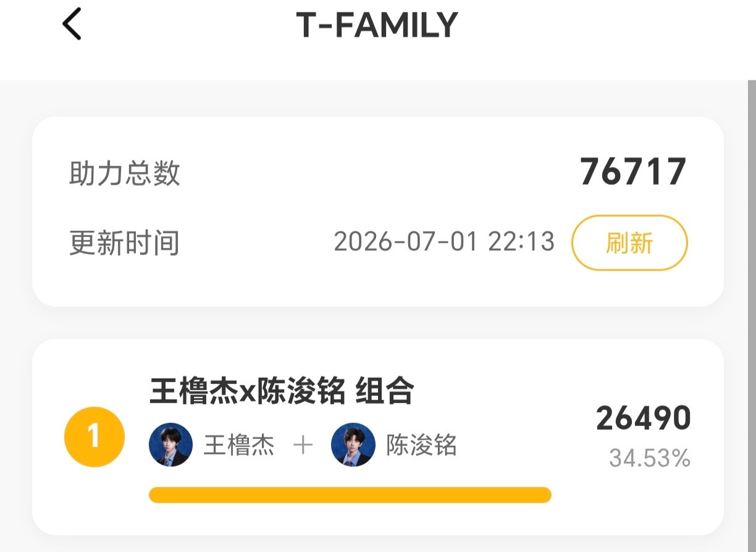Tap the total count 76717
Viewport: 756px width, 552px height.
point(634,172)
